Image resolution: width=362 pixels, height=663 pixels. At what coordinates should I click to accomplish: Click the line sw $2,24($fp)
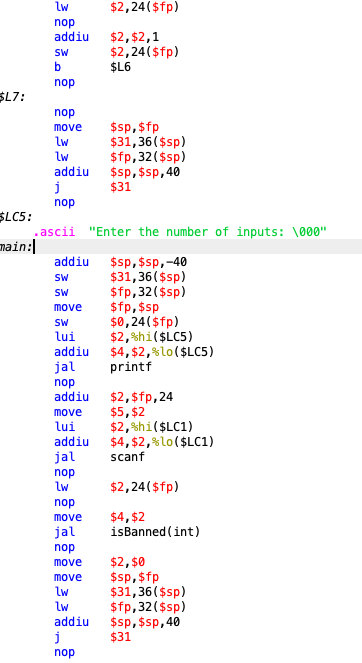point(117,52)
